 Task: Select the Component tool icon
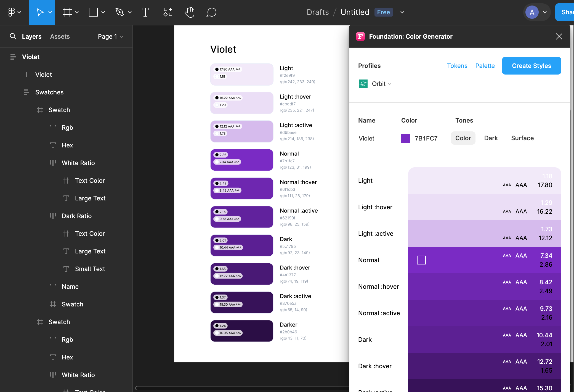click(x=168, y=12)
